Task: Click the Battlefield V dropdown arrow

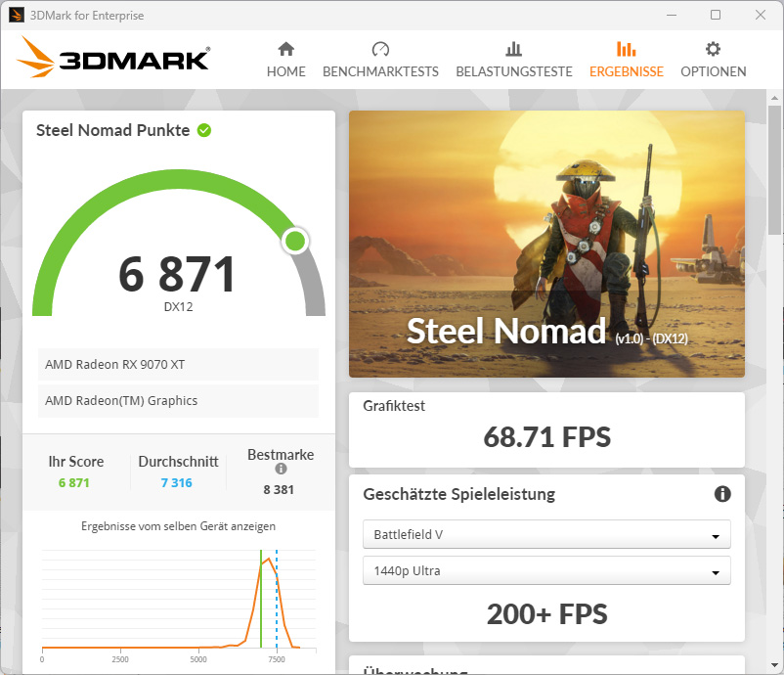Action: 716,536
